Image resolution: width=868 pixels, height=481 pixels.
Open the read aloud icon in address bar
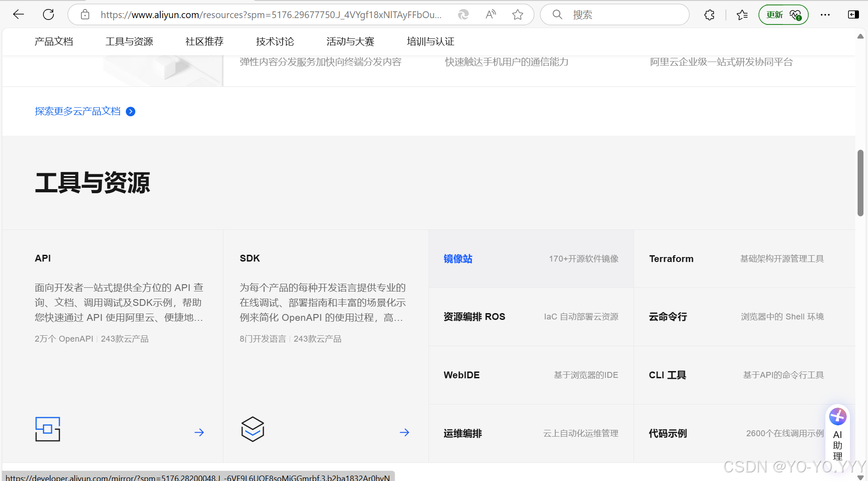(x=491, y=15)
